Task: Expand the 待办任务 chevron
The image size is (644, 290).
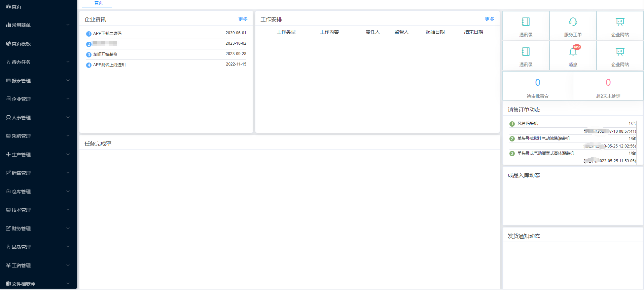Action: tap(68, 62)
